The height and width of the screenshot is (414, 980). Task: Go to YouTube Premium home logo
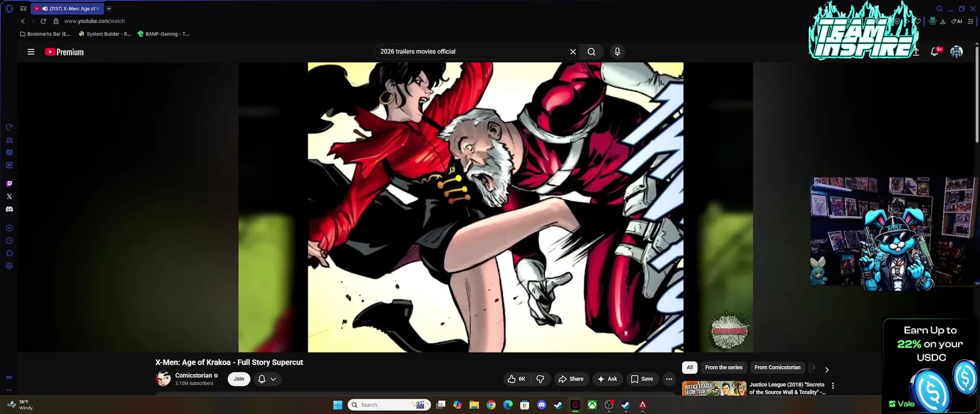point(64,52)
